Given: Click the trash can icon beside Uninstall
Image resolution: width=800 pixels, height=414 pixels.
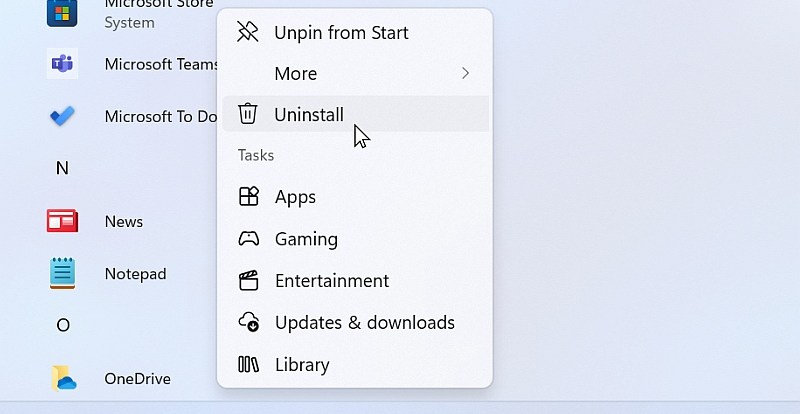Looking at the screenshot, I should coord(248,113).
